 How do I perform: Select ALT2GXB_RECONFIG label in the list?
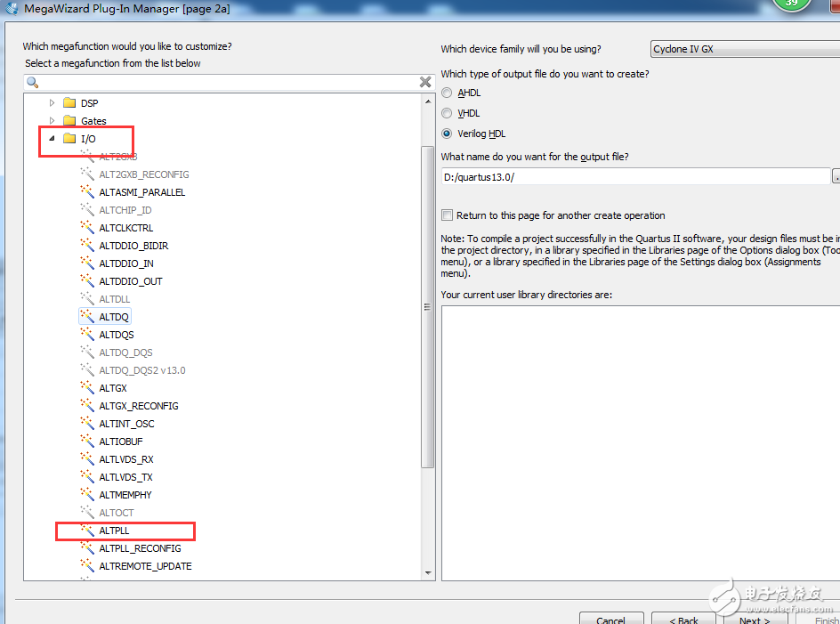click(144, 174)
